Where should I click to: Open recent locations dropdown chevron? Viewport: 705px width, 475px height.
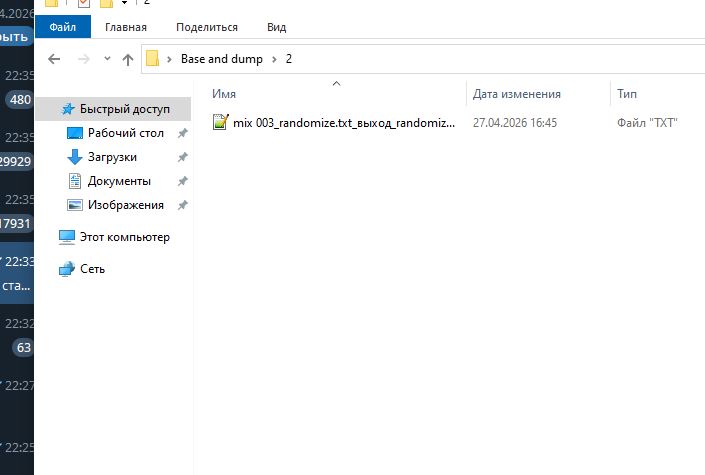107,58
